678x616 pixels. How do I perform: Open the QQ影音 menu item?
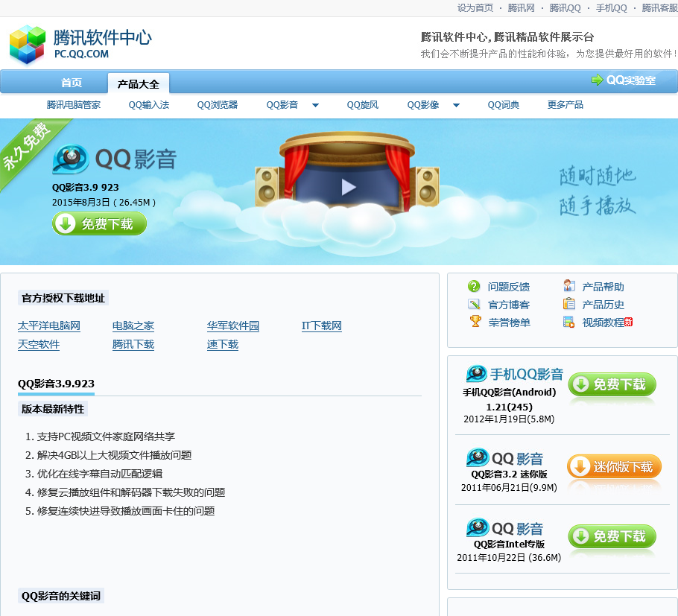(x=282, y=104)
